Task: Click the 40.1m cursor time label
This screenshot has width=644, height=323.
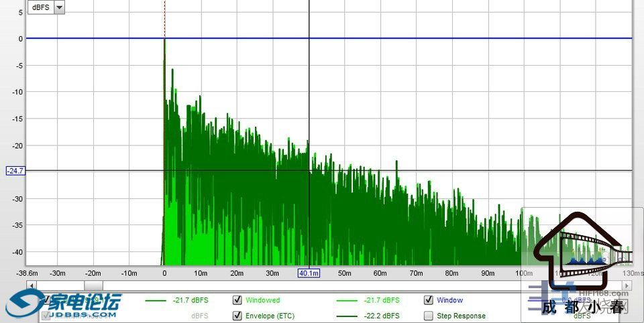Action: pos(309,273)
